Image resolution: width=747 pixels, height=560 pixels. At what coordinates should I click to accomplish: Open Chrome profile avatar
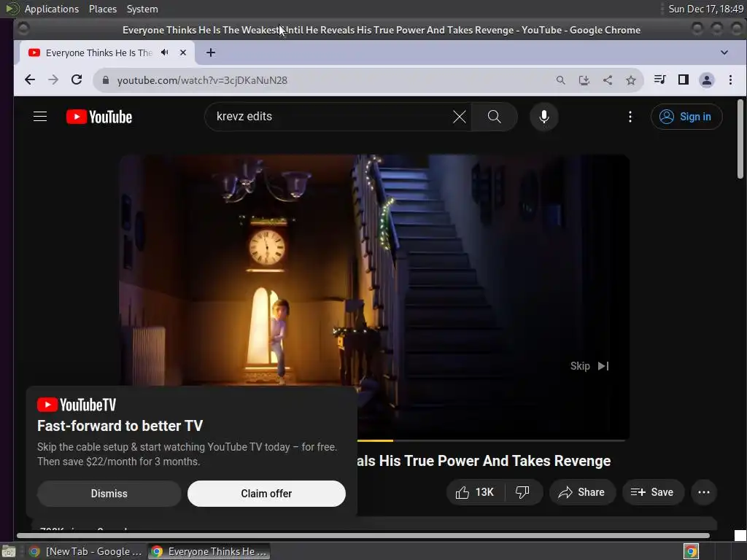[x=706, y=80]
